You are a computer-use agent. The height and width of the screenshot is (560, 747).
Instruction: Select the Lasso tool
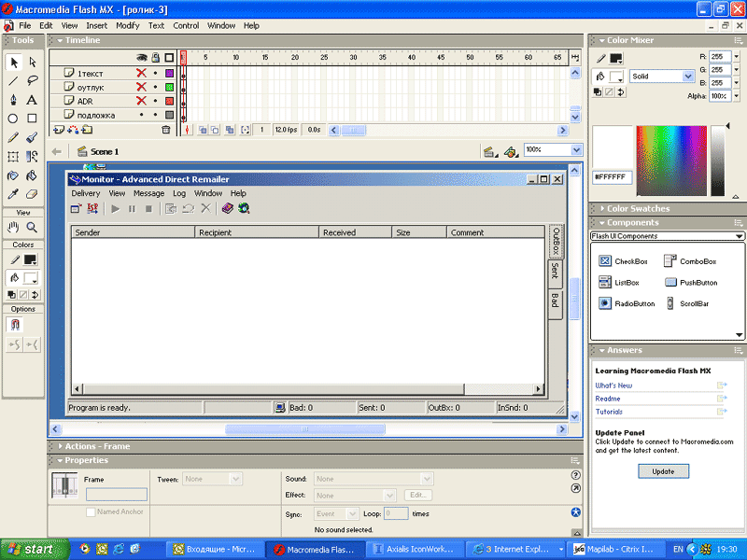coord(32,81)
